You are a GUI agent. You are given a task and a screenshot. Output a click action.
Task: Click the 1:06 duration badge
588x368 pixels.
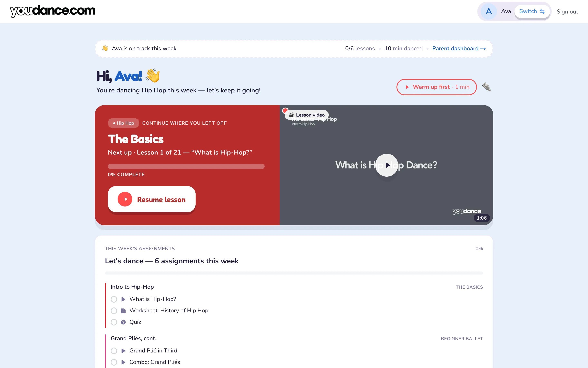click(x=481, y=218)
